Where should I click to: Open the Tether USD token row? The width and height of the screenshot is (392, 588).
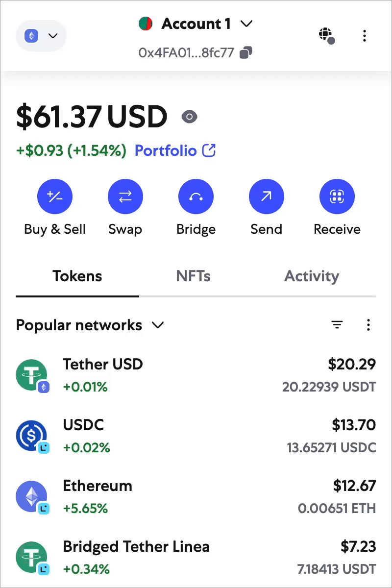196,376
